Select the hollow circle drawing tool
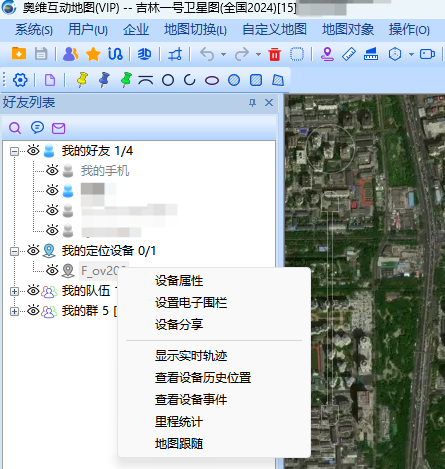The image size is (445, 469). point(168,80)
